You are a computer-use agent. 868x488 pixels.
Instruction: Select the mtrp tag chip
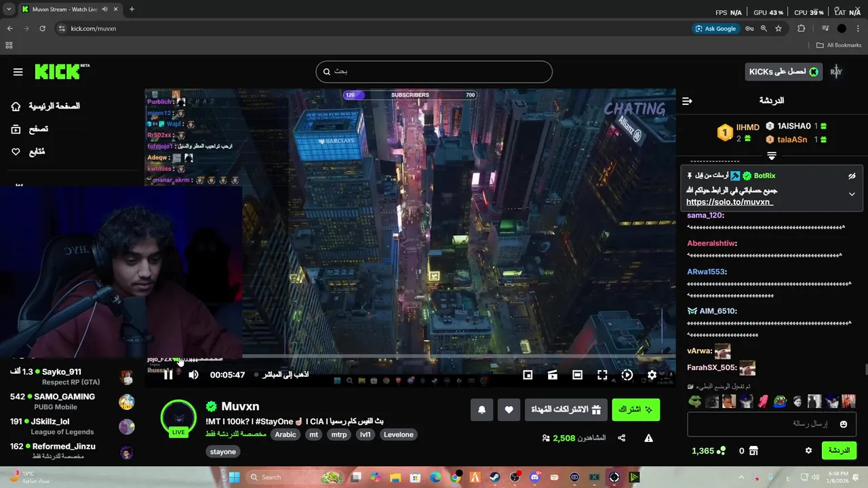pos(338,434)
